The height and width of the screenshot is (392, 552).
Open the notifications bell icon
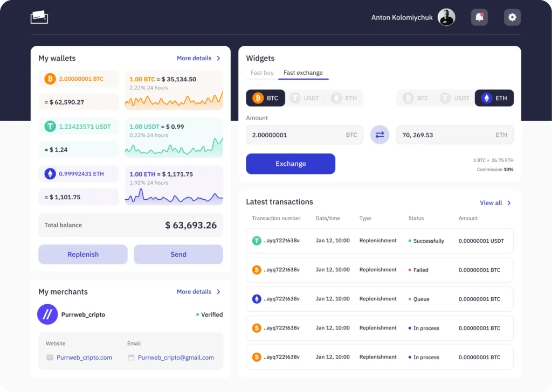479,17
